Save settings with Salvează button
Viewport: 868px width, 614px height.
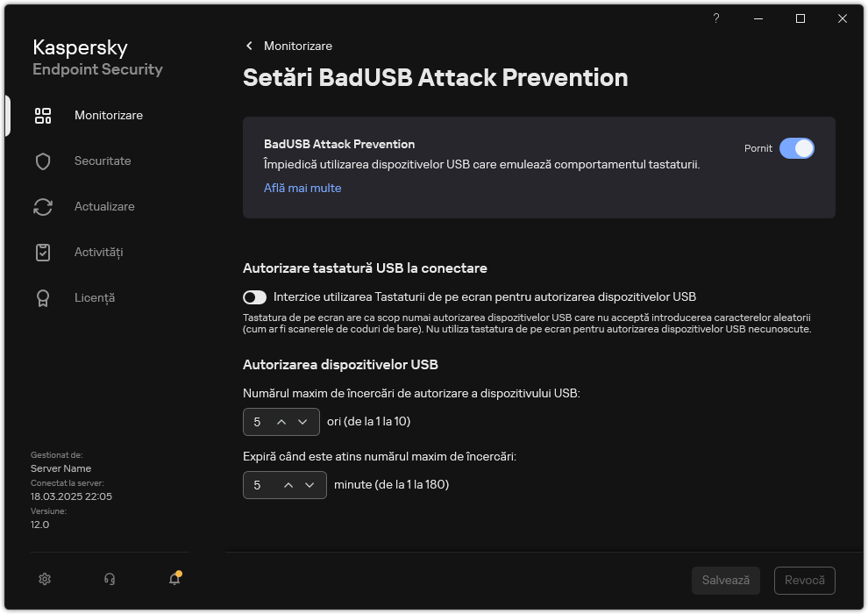point(725,580)
